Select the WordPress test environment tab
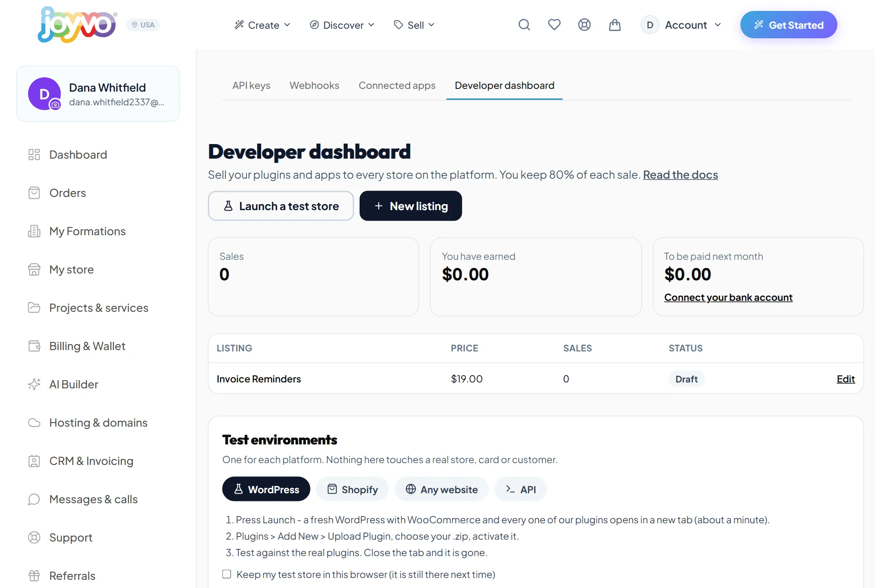875x588 pixels. coord(266,489)
